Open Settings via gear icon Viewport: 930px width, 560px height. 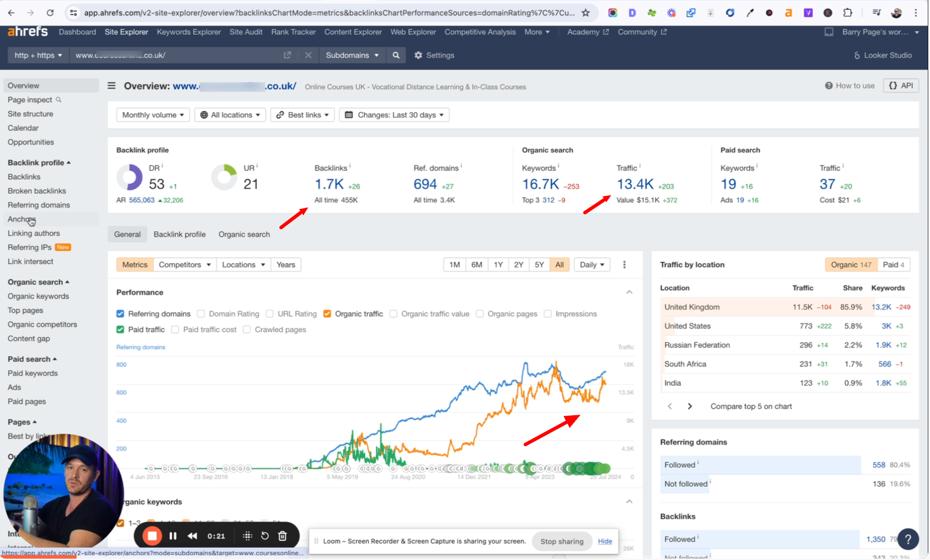click(418, 55)
